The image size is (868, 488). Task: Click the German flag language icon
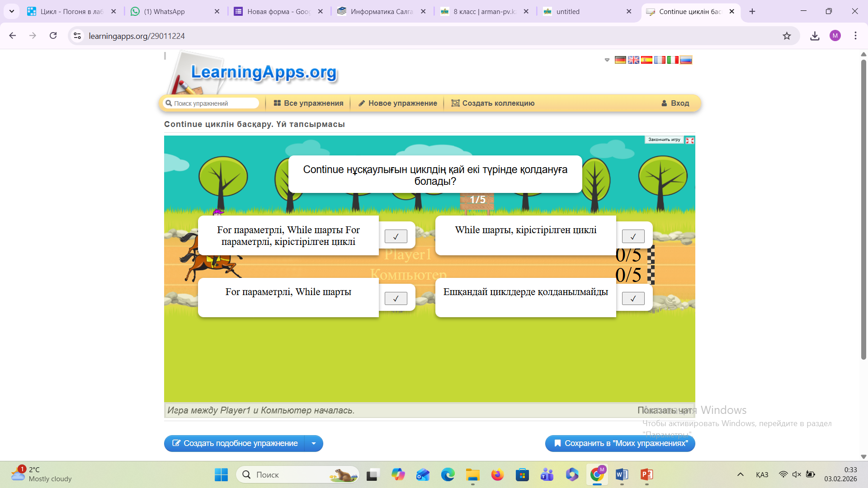(620, 60)
